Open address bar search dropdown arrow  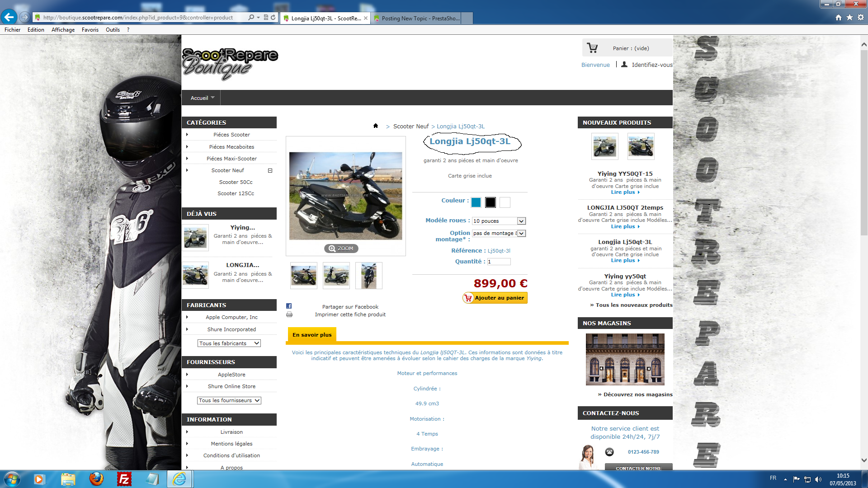pyautogui.click(x=258, y=18)
